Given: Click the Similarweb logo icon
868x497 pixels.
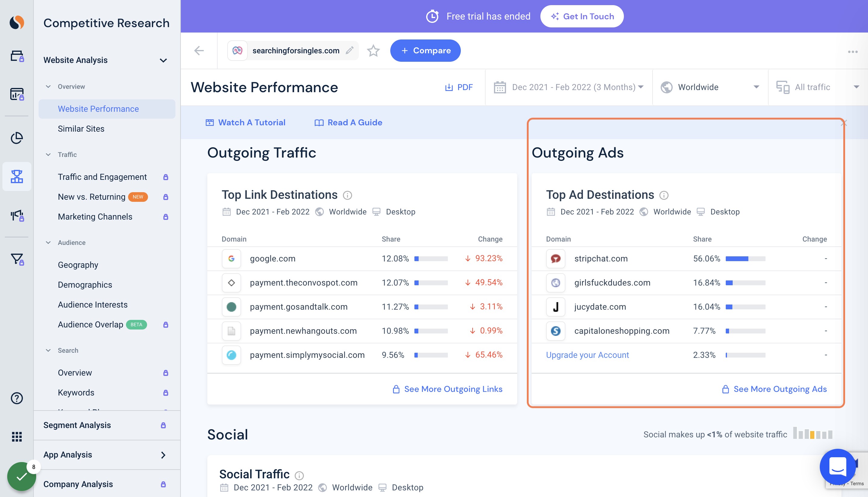Looking at the screenshot, I should click(17, 23).
